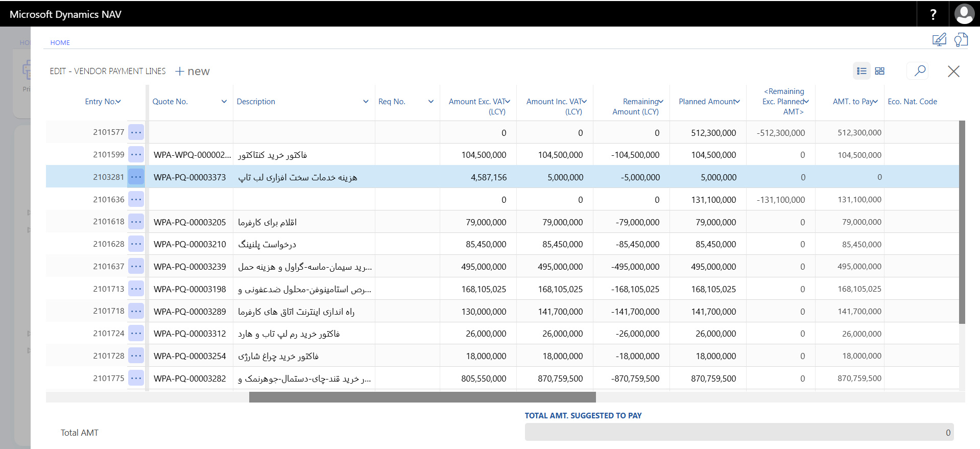Open Entry No. column dropdown
Viewport: 980px width, 449px height.
coord(118,102)
